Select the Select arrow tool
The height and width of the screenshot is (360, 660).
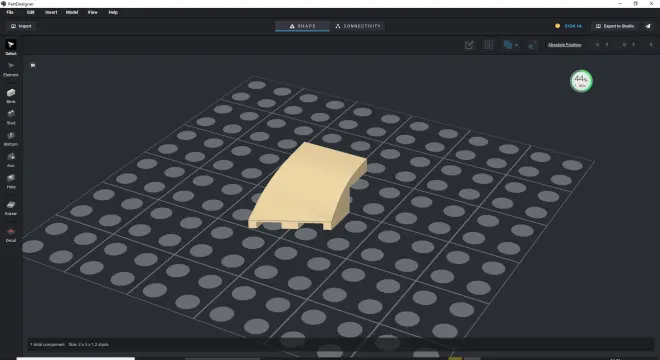11,47
